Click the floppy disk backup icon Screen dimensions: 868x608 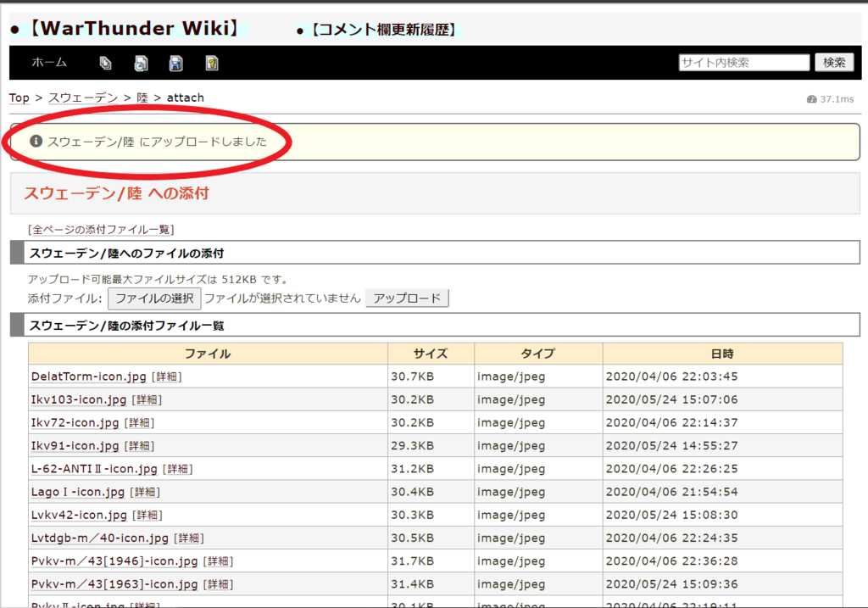pyautogui.click(x=176, y=63)
